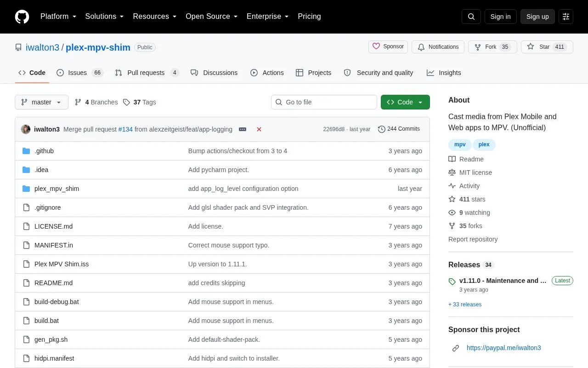
Task: View the Insights tab
Action: click(x=444, y=73)
